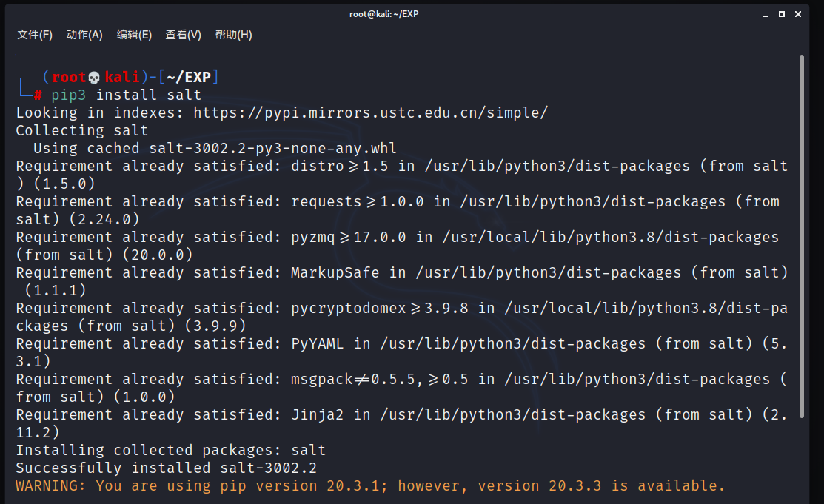Minimize the terminal window
The height and width of the screenshot is (504, 824).
764,14
